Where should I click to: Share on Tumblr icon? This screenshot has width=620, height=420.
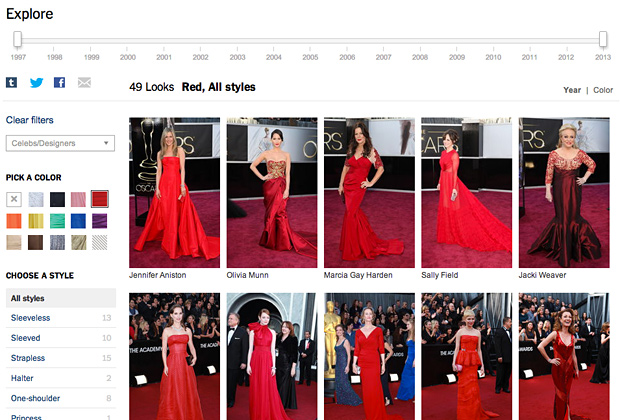coord(11,82)
